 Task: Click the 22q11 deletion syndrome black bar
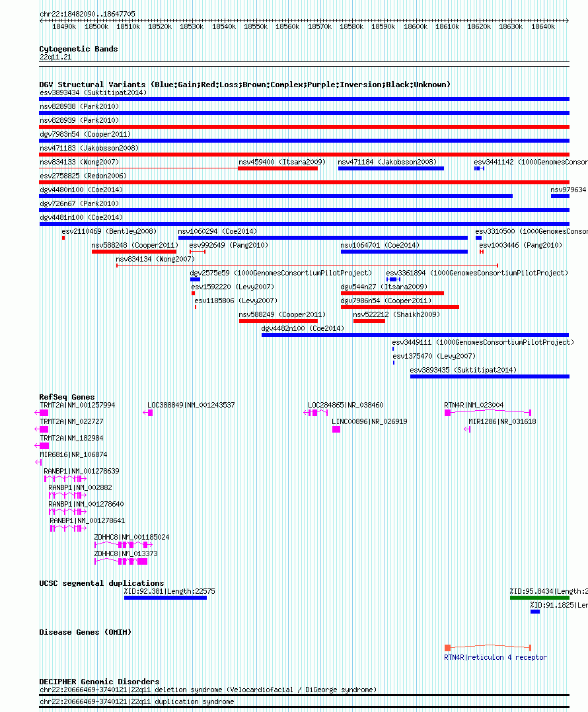[304, 695]
